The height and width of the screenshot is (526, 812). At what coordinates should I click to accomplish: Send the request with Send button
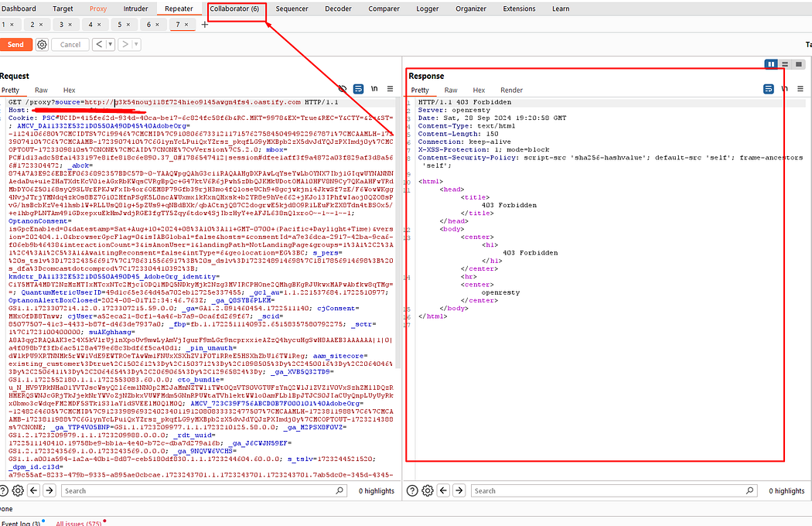15,45
